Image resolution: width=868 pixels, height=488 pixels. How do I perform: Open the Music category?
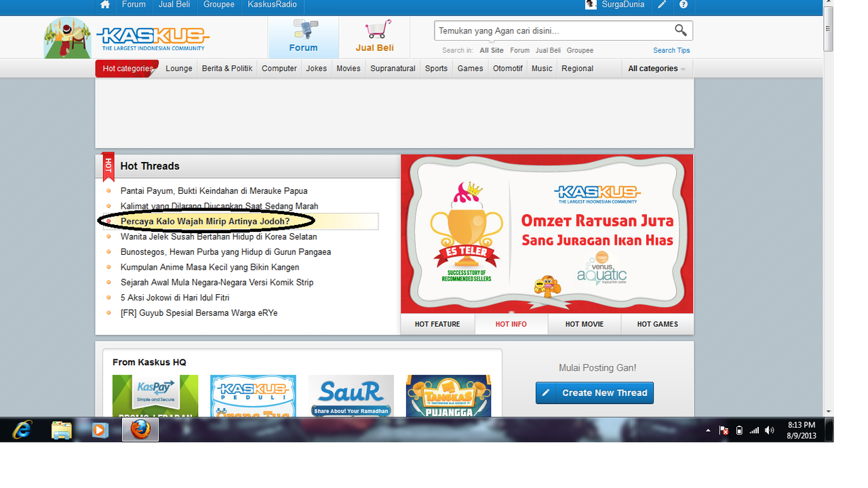542,68
